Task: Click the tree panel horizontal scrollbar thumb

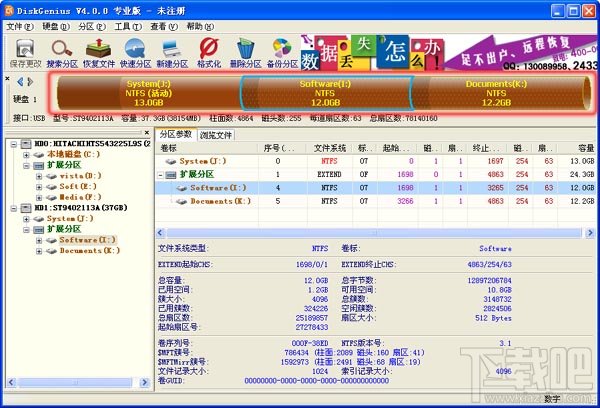Action: [x=75, y=382]
